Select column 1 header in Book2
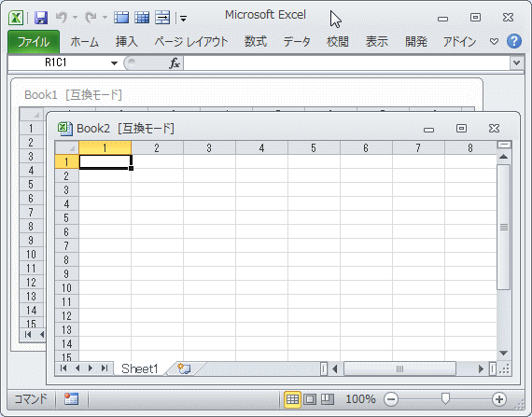This screenshot has height=417, width=532. pos(105,148)
